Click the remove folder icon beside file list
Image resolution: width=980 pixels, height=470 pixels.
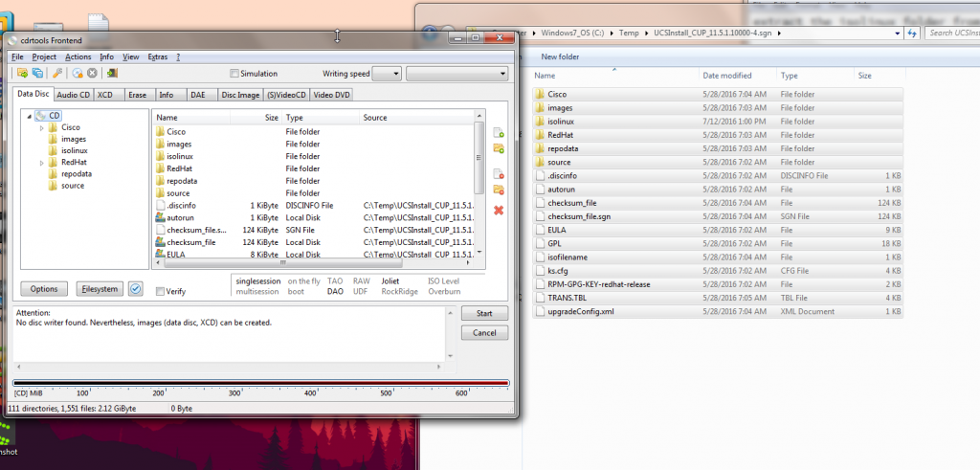(498, 190)
